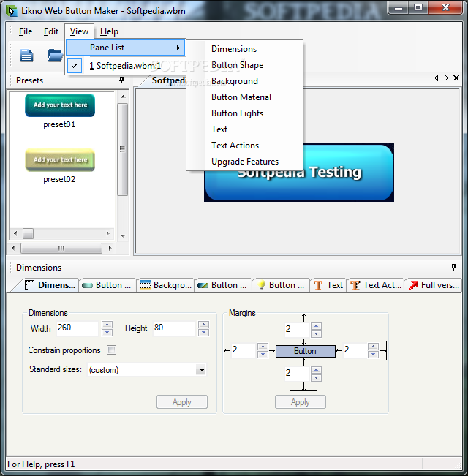Click the bottom margin input field

296,374
